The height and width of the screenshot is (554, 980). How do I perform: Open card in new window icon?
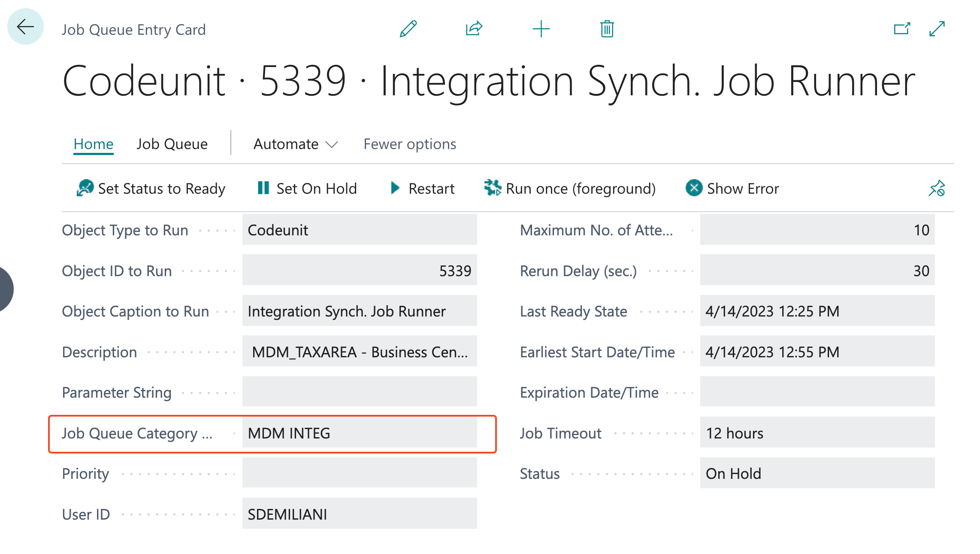click(x=901, y=29)
